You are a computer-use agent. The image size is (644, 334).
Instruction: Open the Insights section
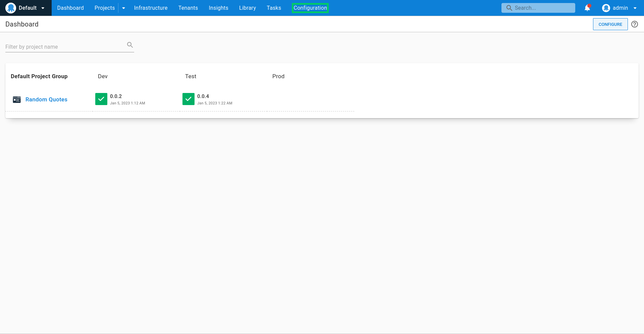(x=218, y=8)
